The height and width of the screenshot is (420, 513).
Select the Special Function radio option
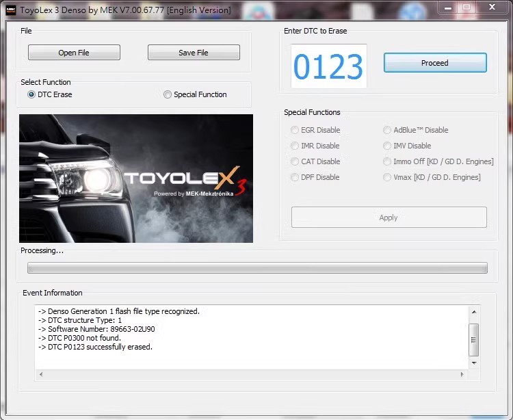click(195, 94)
